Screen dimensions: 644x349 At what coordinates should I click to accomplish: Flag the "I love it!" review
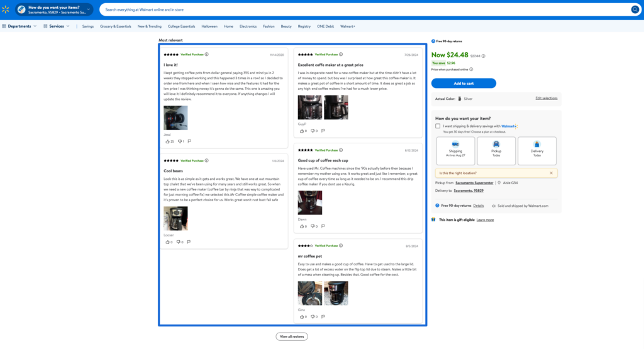pos(189,141)
